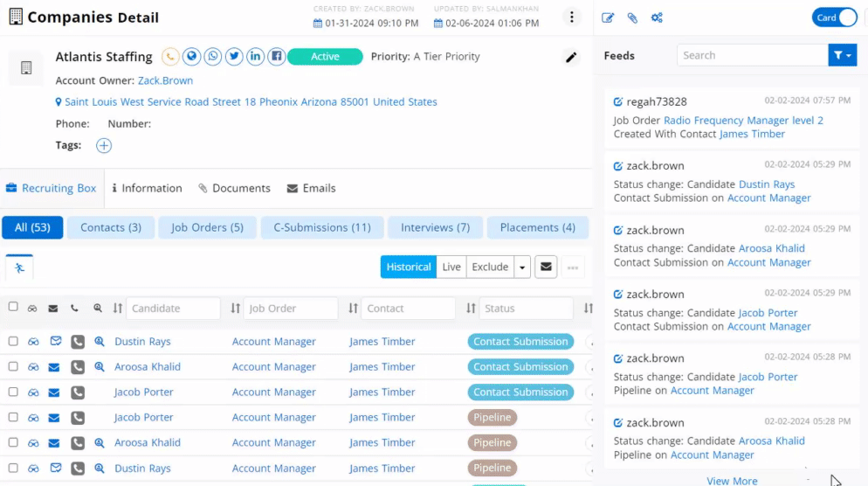Check Dustin Rays Pipeline row checkbox
Screen dimensions: 868x486
tap(13, 468)
